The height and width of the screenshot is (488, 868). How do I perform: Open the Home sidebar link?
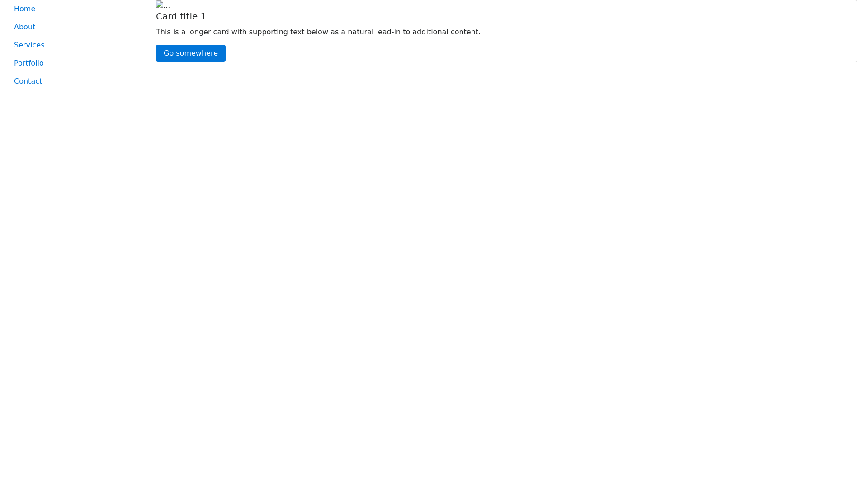24,9
